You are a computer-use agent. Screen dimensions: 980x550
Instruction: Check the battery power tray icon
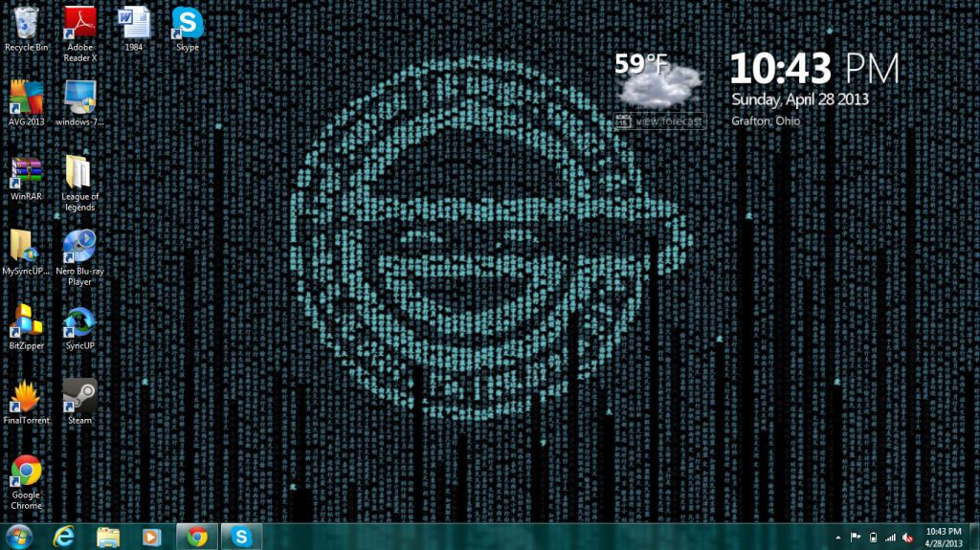(873, 538)
